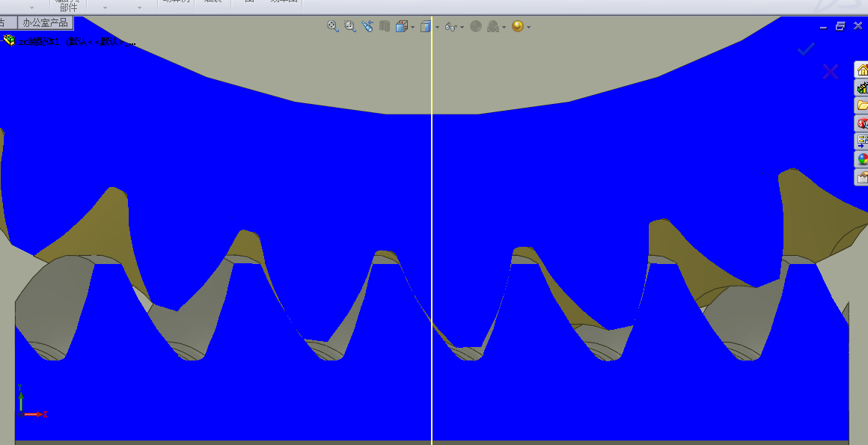868x445 pixels.
Task: Minimize the document window
Action: pos(823,27)
